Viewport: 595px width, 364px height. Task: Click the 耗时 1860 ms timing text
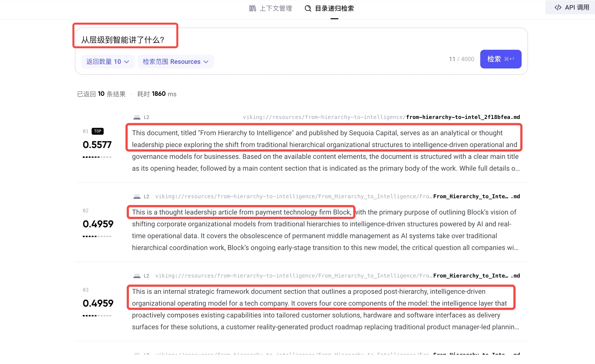click(x=157, y=94)
